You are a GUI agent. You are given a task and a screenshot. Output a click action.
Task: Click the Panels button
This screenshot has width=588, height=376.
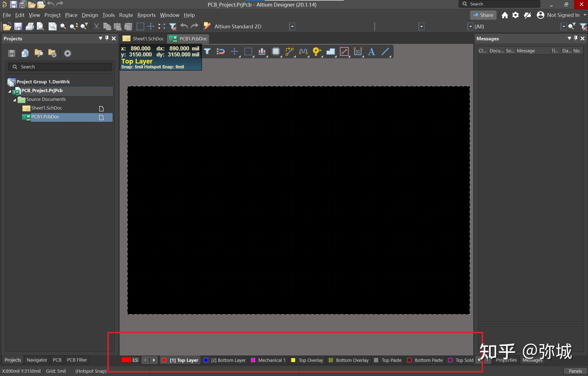tap(575, 371)
